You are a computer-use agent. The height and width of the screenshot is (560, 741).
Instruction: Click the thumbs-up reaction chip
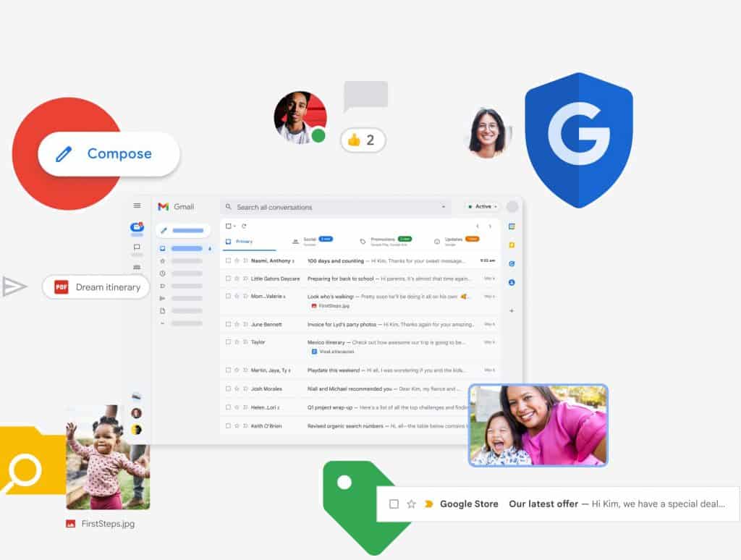pos(363,140)
